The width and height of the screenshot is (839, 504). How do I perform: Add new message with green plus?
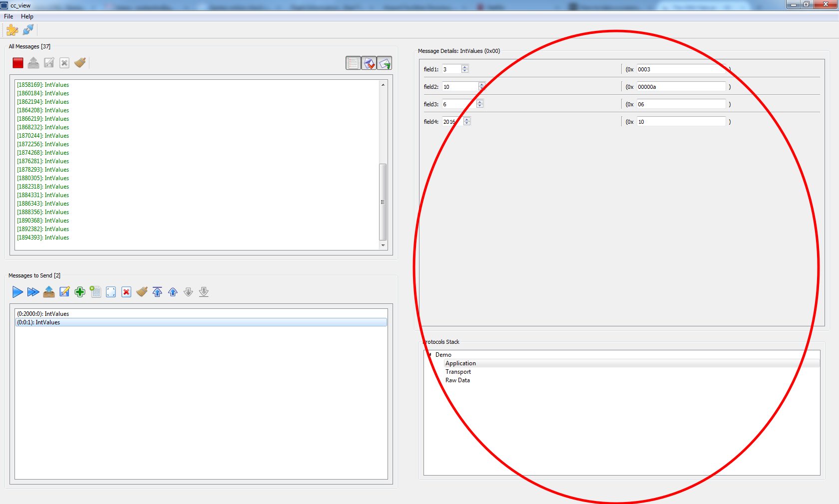point(80,292)
